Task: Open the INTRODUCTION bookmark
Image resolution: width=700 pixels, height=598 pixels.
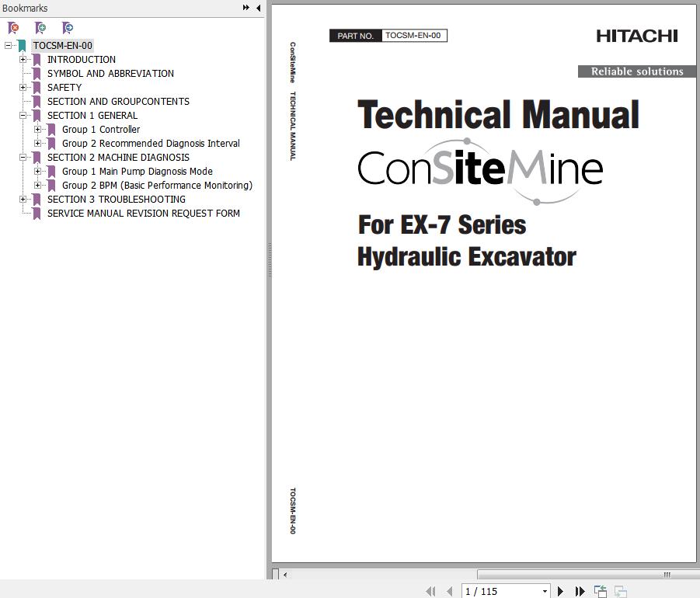Action: pos(82,59)
